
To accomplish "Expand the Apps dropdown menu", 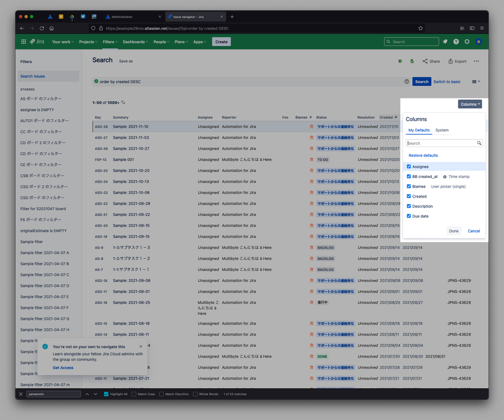I will click(200, 42).
